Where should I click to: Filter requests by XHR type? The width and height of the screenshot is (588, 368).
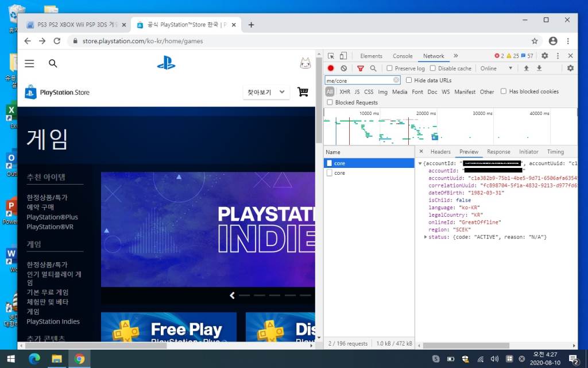click(x=345, y=91)
